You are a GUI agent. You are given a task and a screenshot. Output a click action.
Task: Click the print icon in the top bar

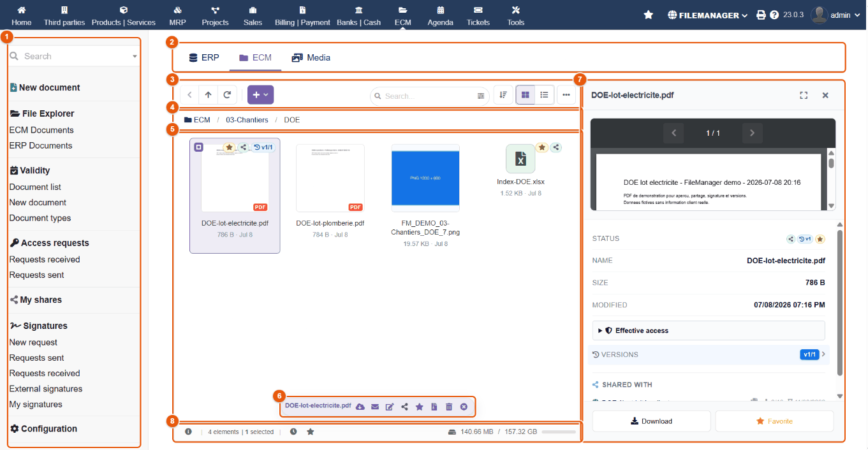tap(761, 15)
